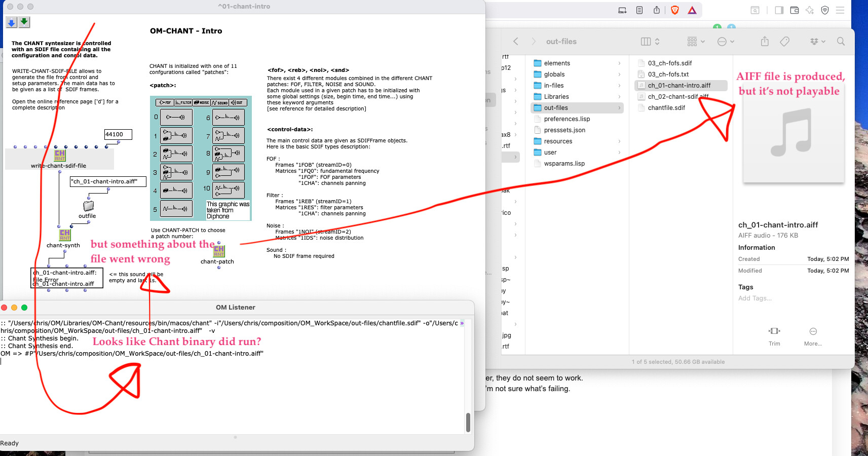Expand the in-files folder chevron

[x=619, y=86]
